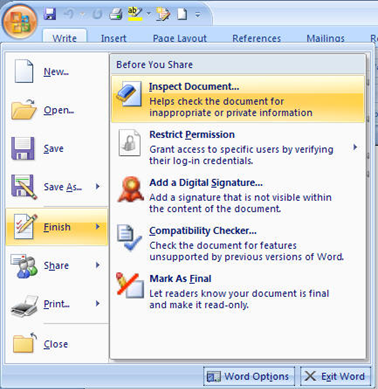Click the Restrict Permission padlock icon
This screenshot has width=378, height=389.
129,143
